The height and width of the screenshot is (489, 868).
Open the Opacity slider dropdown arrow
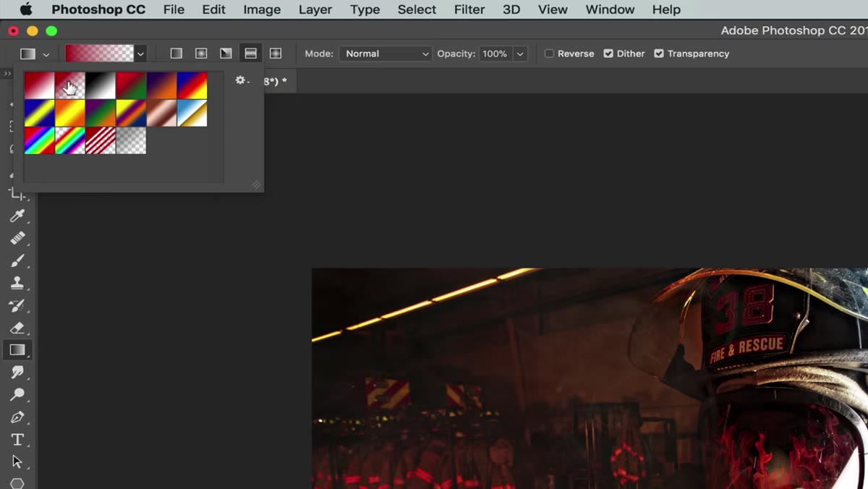[520, 54]
